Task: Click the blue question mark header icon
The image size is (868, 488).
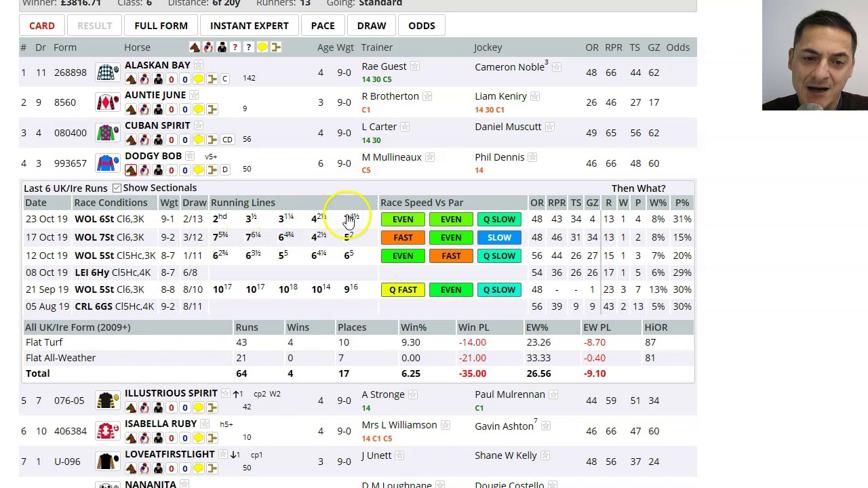Action: 249,47
